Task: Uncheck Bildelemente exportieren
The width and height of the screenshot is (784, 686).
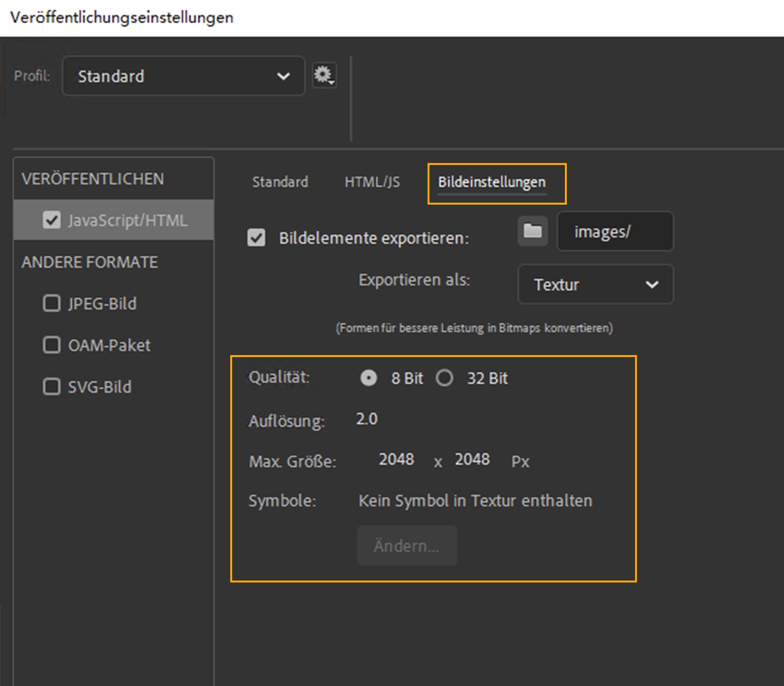Action: (256, 238)
